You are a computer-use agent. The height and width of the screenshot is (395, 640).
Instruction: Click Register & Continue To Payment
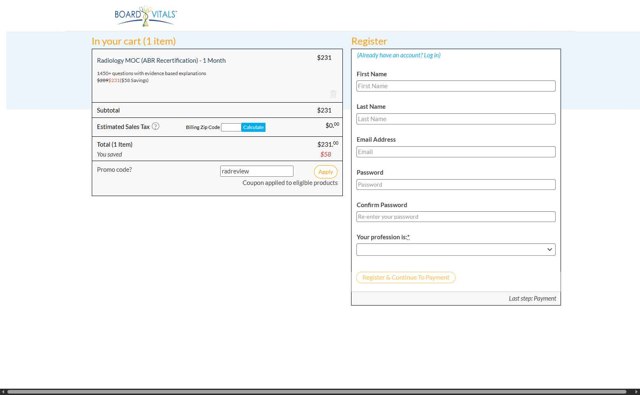point(406,277)
